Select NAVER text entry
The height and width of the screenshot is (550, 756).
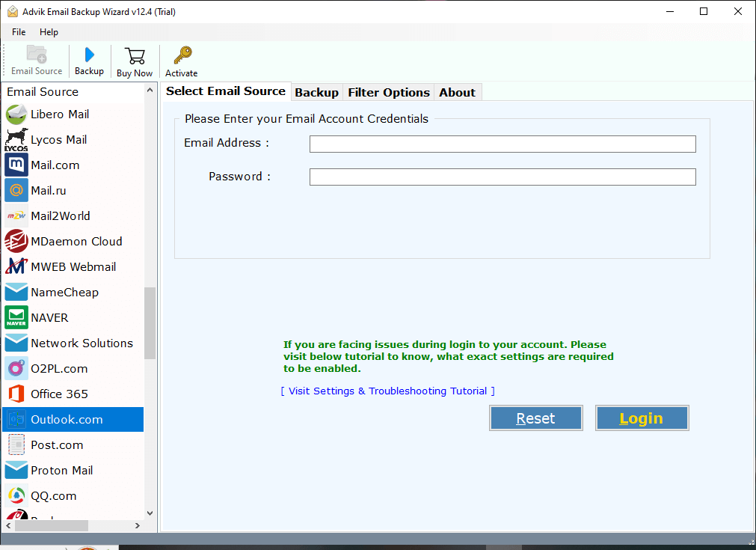click(x=49, y=317)
